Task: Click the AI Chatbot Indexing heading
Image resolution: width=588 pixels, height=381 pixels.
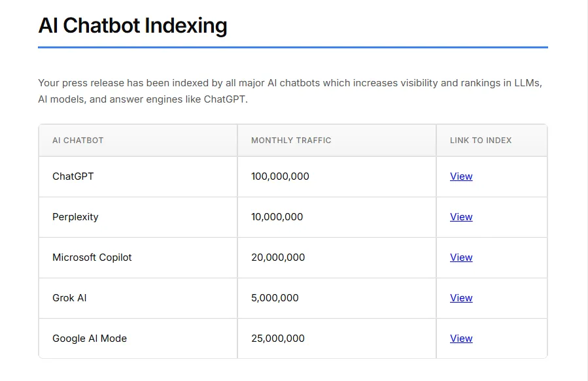Action: click(x=133, y=25)
